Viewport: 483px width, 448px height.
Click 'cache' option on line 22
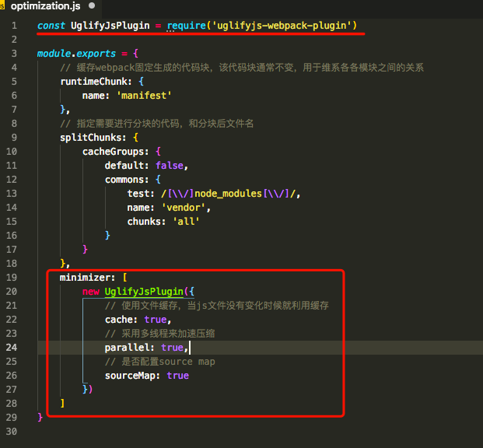point(118,320)
